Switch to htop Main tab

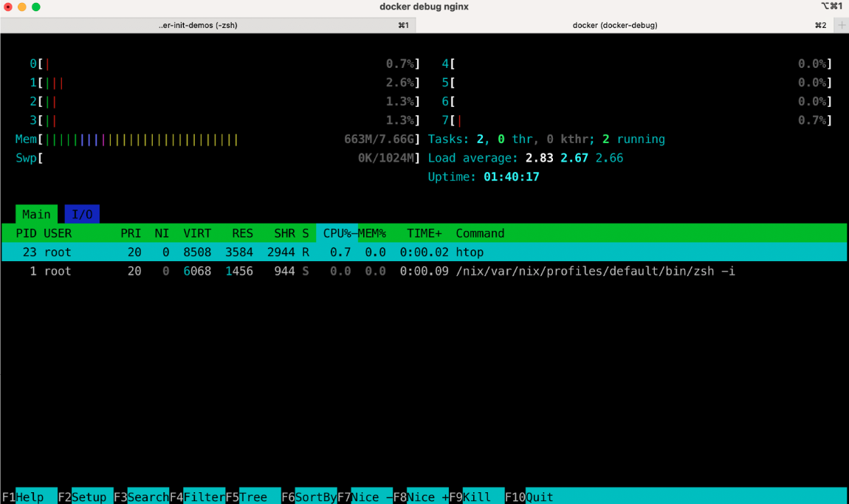click(x=36, y=214)
